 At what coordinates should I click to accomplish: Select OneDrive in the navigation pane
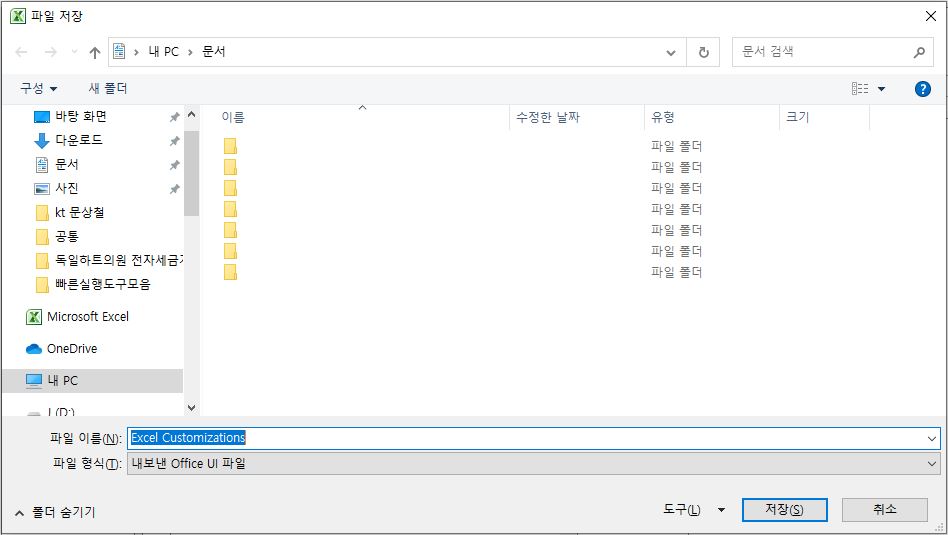coord(71,349)
